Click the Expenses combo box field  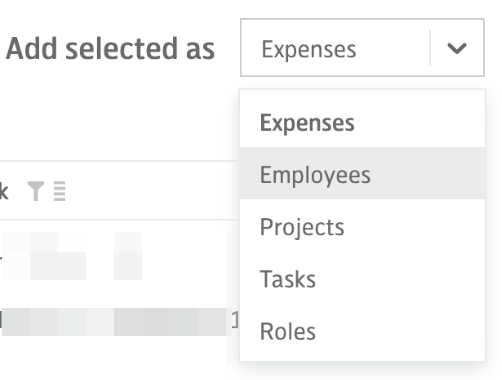click(x=362, y=48)
